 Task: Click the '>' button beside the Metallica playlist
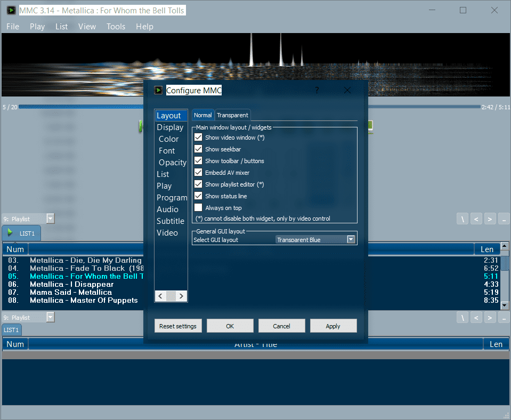[x=490, y=219]
